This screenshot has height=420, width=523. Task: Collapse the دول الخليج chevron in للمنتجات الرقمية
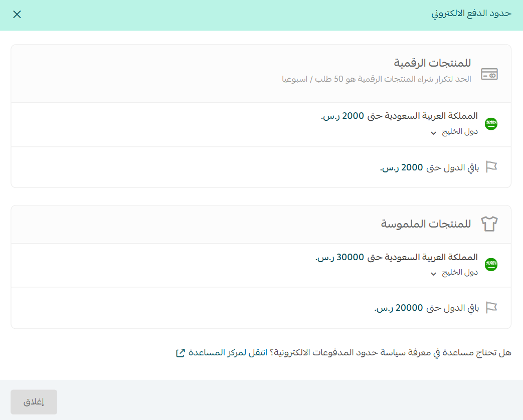pos(433,132)
